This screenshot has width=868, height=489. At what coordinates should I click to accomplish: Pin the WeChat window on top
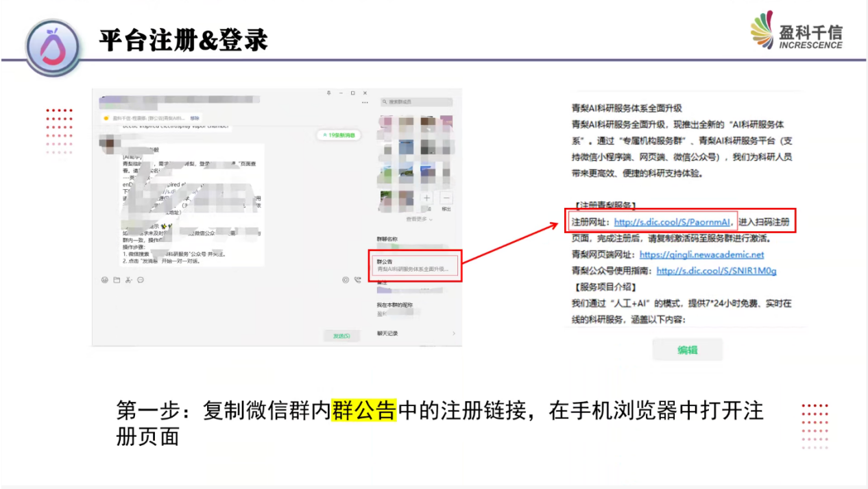(x=328, y=93)
